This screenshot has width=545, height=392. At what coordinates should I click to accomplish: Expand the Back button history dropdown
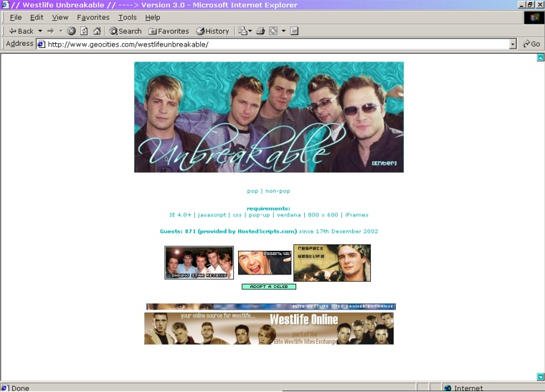tap(40, 31)
